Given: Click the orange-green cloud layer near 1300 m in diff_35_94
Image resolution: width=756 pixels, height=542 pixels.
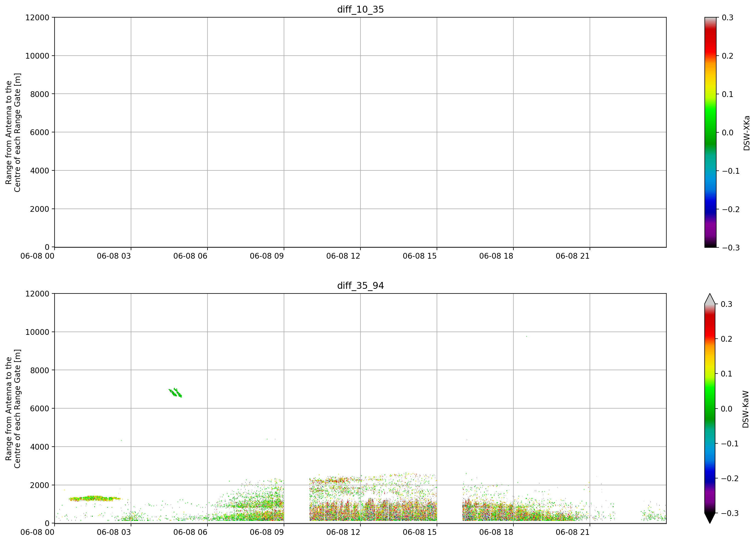Looking at the screenshot, I should 94,498.
